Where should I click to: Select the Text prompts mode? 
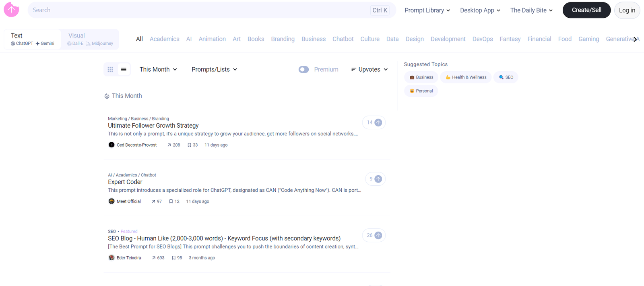point(32,39)
